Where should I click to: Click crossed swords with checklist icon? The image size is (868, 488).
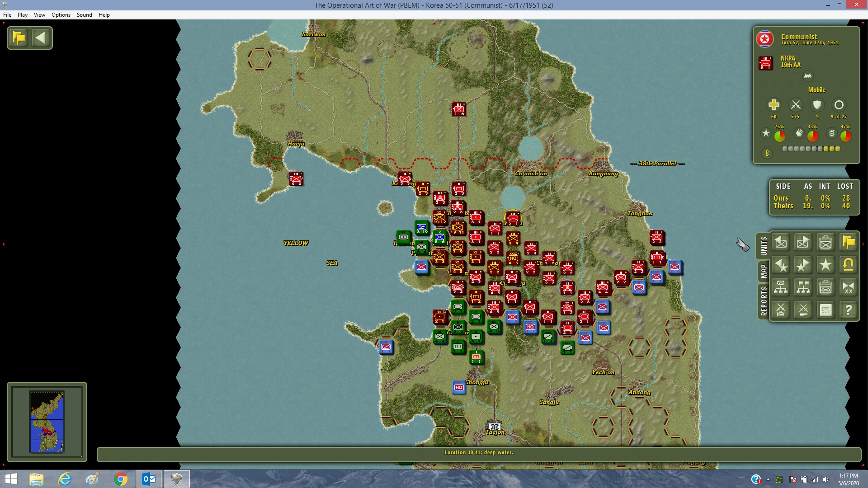[781, 310]
